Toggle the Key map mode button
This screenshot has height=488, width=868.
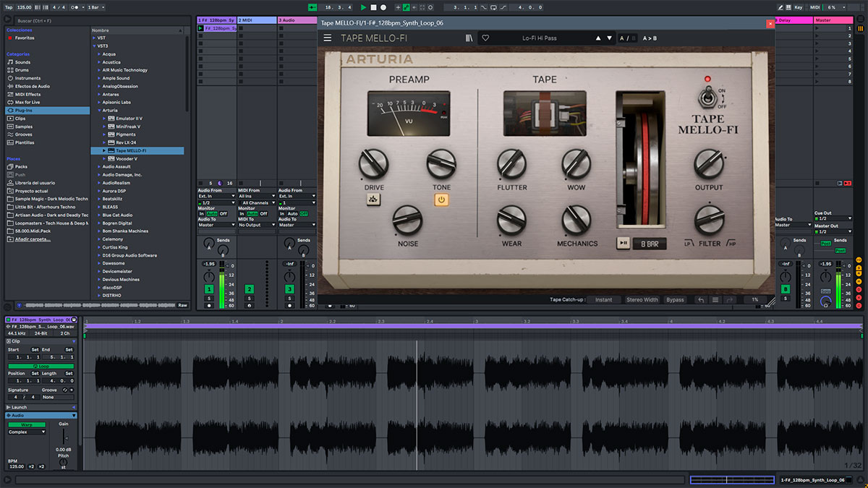tap(798, 7)
